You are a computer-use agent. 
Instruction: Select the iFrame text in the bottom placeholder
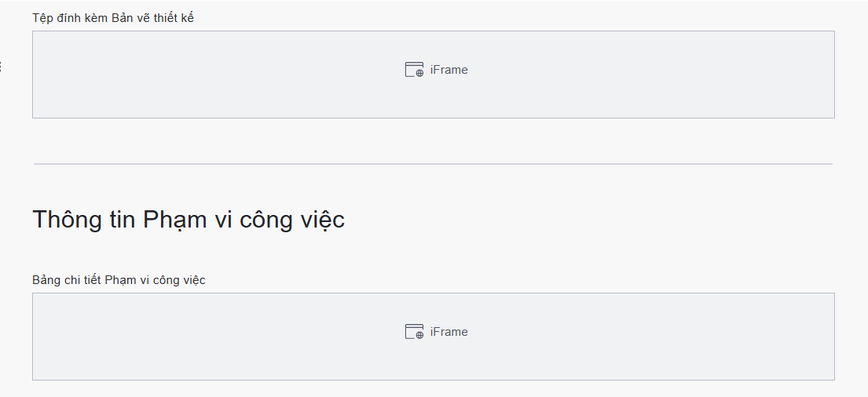449,332
